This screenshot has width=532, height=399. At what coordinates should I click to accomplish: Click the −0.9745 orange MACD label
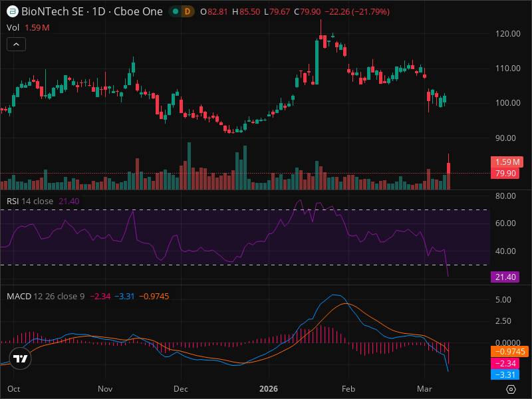pos(509,352)
